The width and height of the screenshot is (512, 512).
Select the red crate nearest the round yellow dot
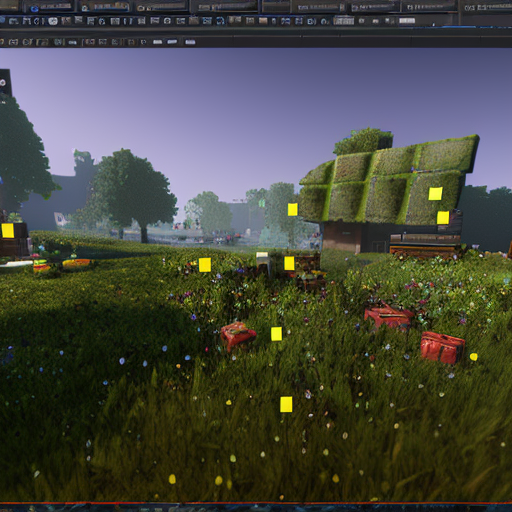(x=442, y=348)
